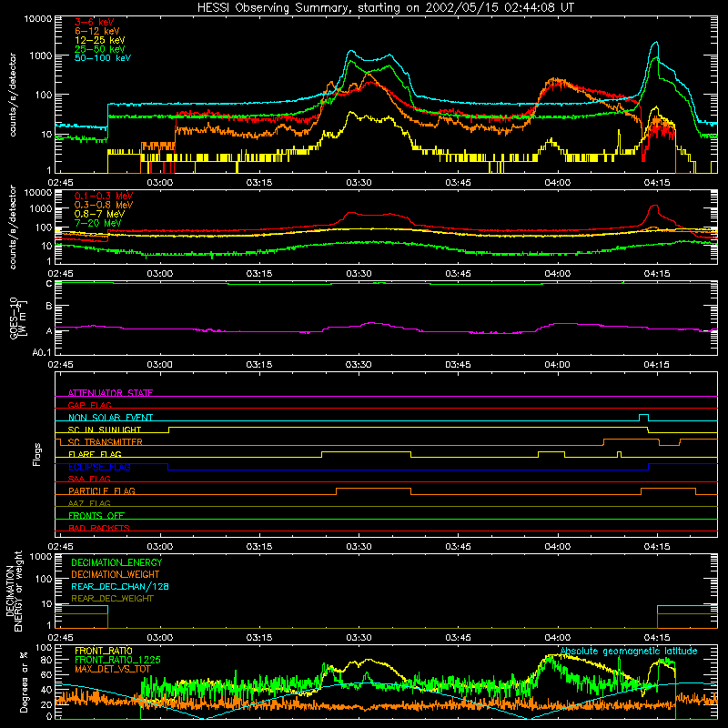Click the top plot counts/s/detector axis label

coord(13,95)
